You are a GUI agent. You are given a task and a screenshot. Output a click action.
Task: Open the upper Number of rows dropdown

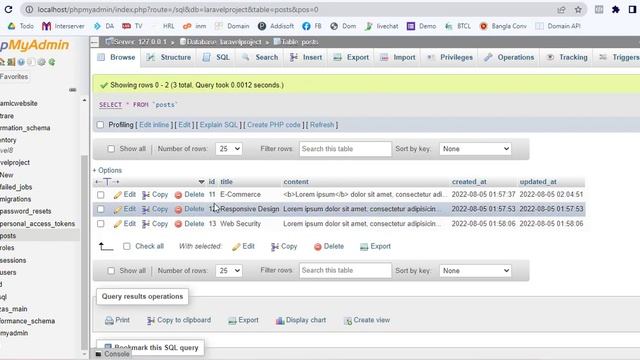coord(229,149)
